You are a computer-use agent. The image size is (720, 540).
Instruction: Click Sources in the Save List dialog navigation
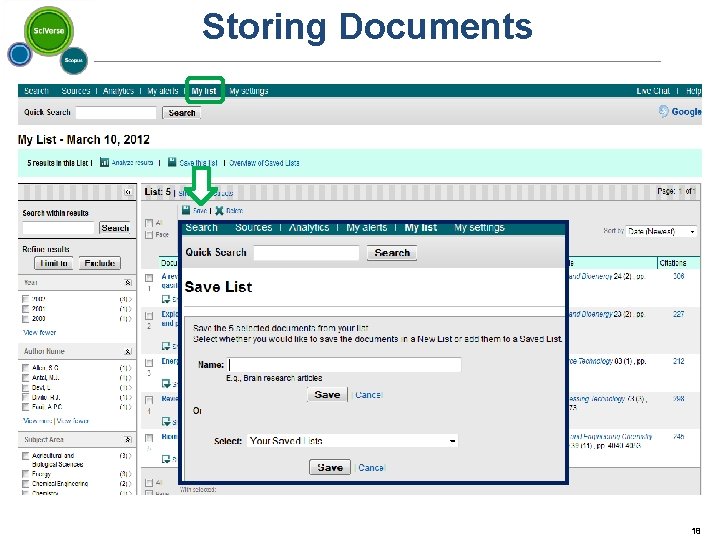click(253, 227)
